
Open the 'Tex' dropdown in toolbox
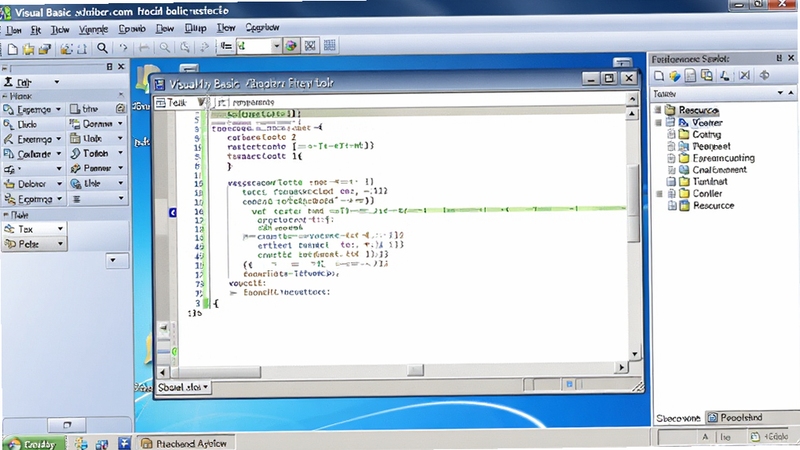click(x=60, y=229)
